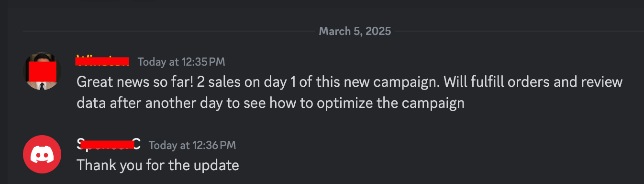
Task: Select the yellow redacted username
Action: (103, 61)
